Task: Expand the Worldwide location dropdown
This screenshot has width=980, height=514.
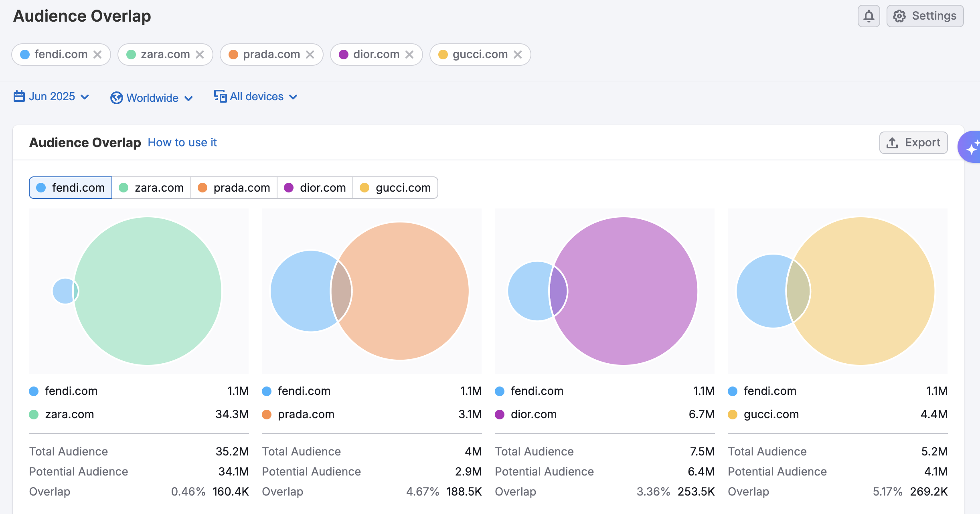Action: [x=152, y=98]
